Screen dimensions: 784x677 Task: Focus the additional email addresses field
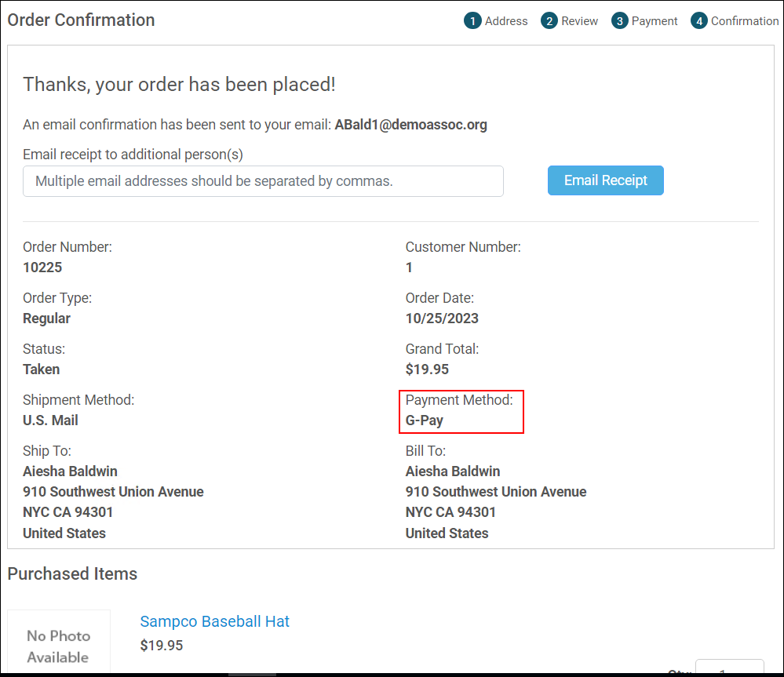(x=263, y=181)
